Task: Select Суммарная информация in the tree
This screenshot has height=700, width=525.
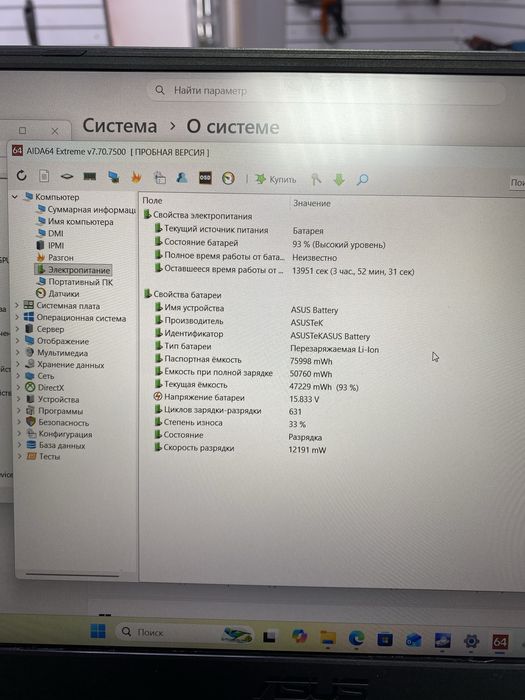Action: [86, 209]
